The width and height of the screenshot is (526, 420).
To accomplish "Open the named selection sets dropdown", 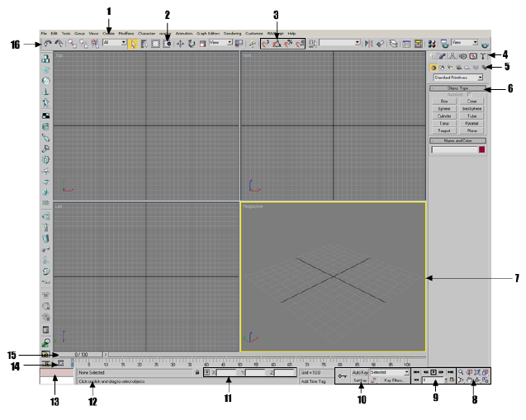I will [x=339, y=43].
